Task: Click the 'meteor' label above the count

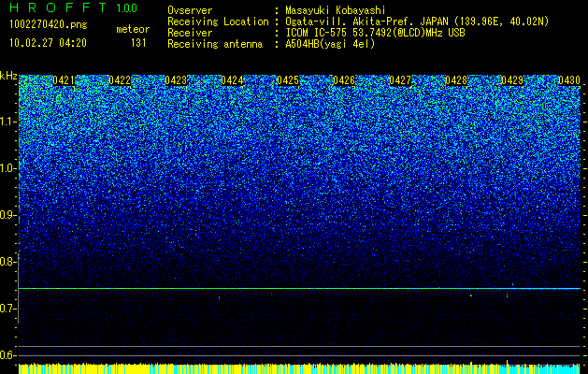Action: (133, 29)
